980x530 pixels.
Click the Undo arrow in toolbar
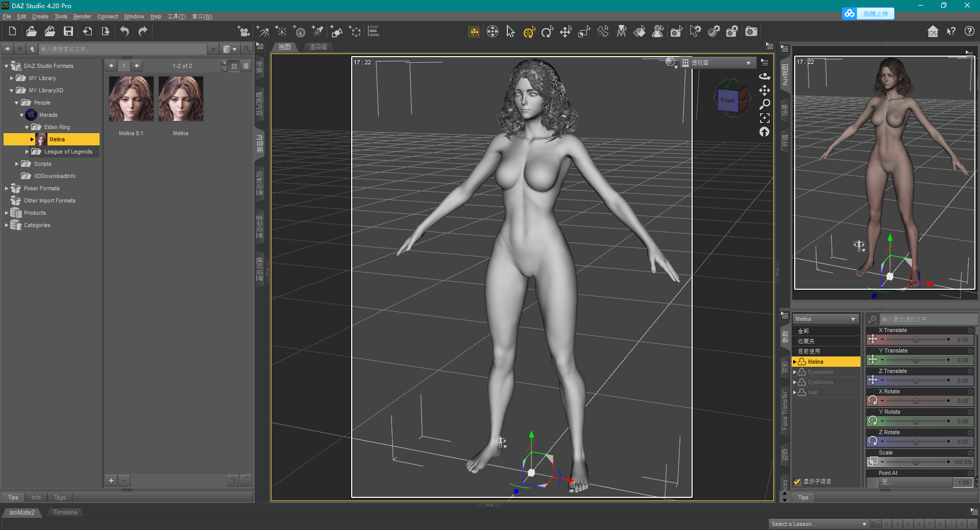(125, 32)
